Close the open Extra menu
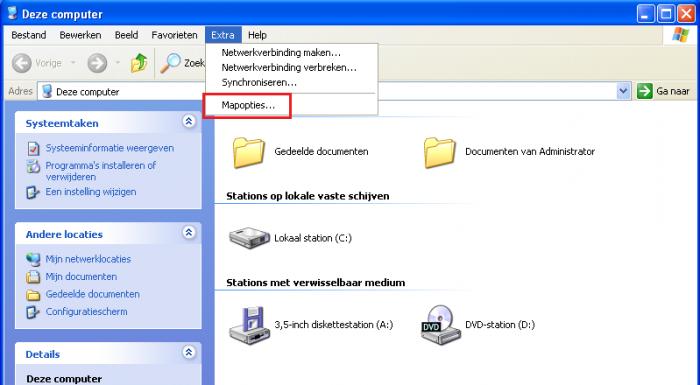This screenshot has width=700, height=385. click(223, 35)
